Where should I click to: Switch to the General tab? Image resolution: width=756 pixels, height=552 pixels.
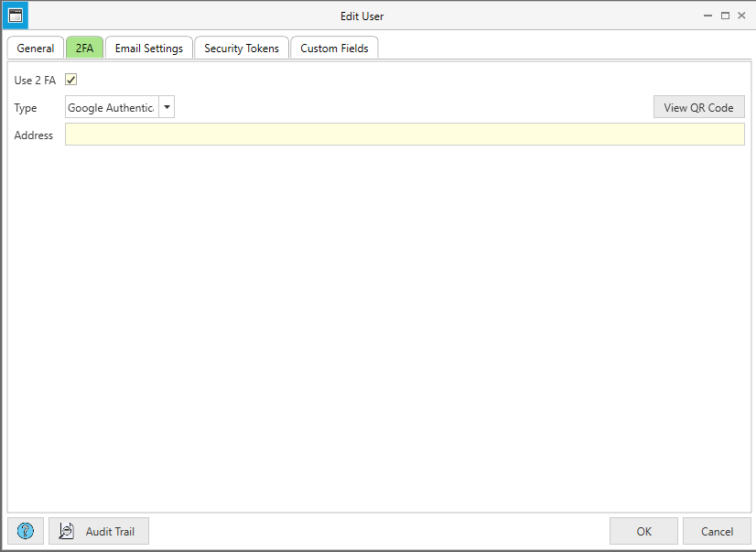tap(36, 48)
